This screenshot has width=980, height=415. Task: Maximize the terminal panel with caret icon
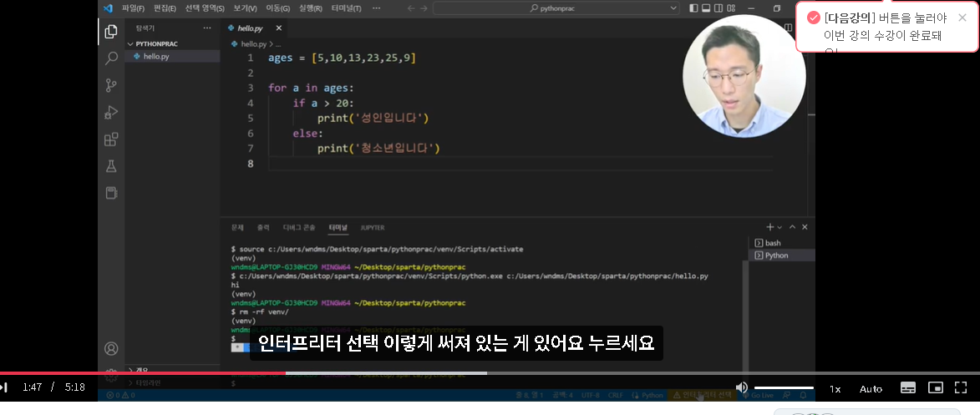click(x=793, y=227)
